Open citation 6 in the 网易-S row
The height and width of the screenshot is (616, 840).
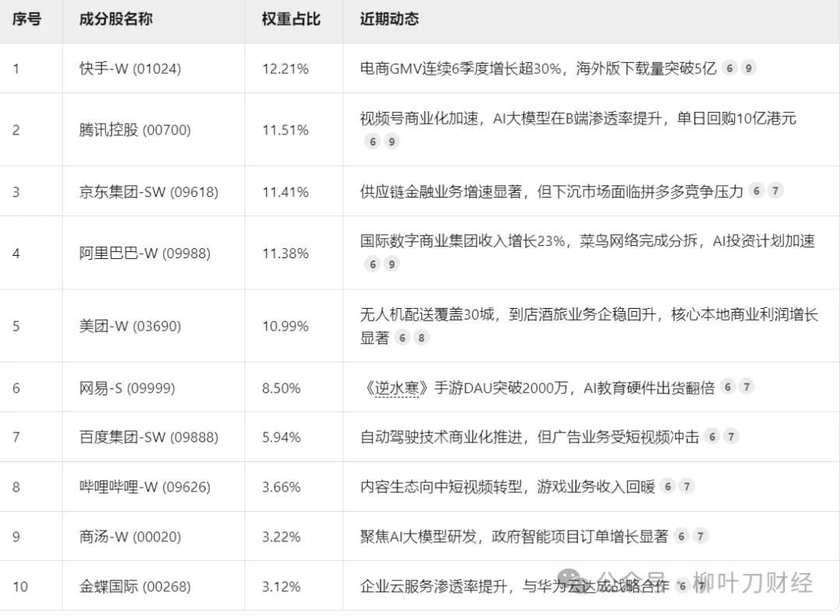tap(727, 387)
